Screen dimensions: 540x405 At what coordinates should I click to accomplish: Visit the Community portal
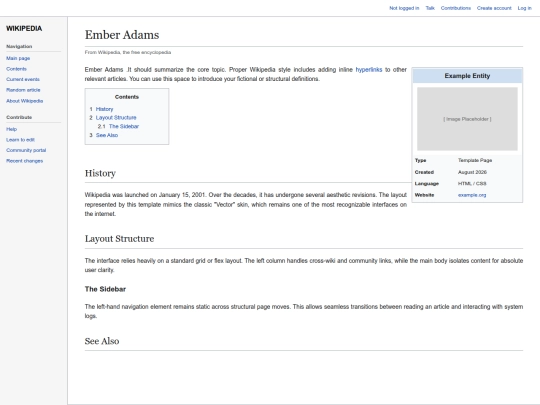point(26,150)
